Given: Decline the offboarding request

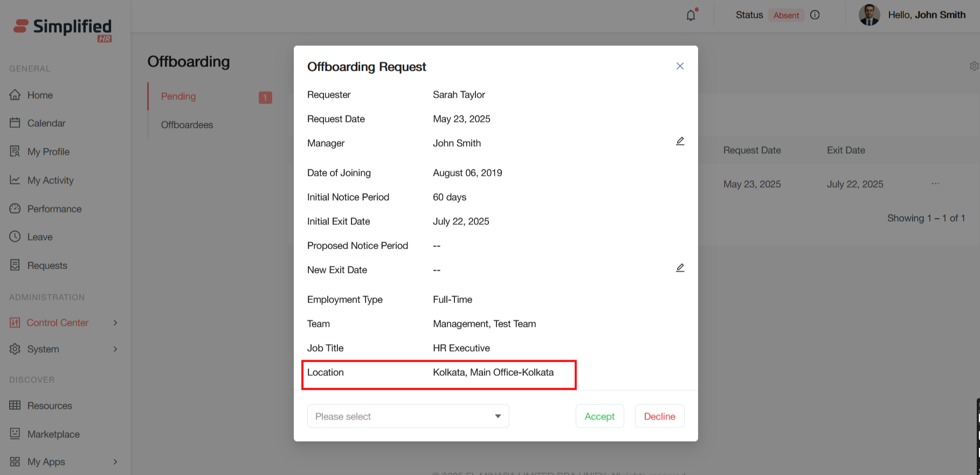Looking at the screenshot, I should pos(659,416).
